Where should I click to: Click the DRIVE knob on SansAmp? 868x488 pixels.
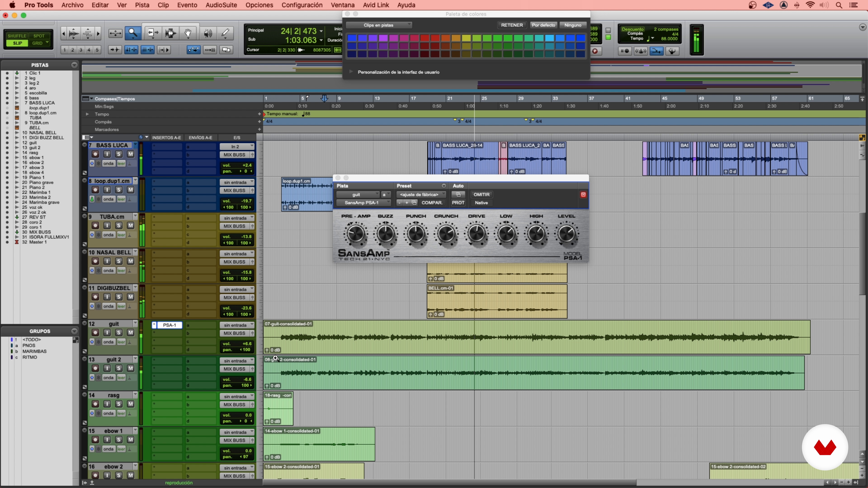[x=476, y=233]
